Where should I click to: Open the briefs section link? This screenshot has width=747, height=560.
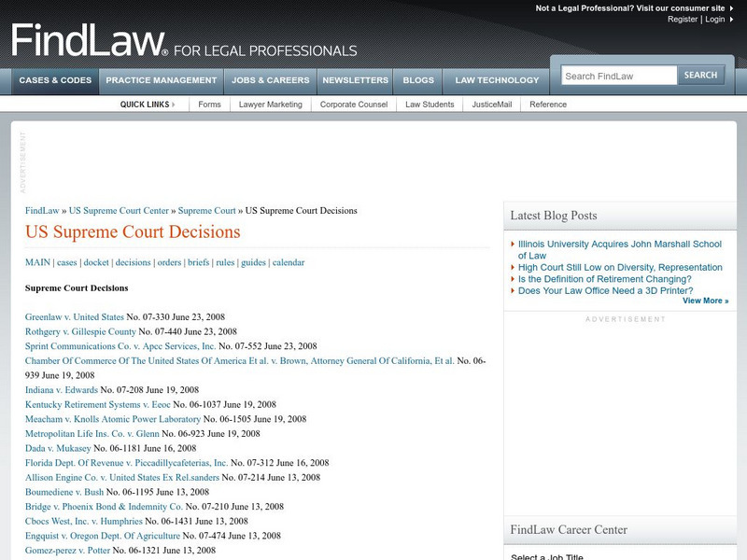(x=198, y=262)
